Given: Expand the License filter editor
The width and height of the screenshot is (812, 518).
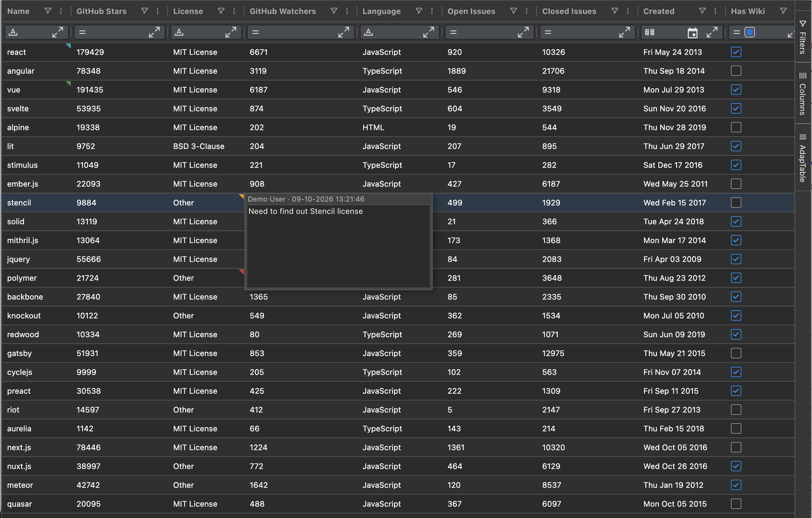Looking at the screenshot, I should [231, 32].
